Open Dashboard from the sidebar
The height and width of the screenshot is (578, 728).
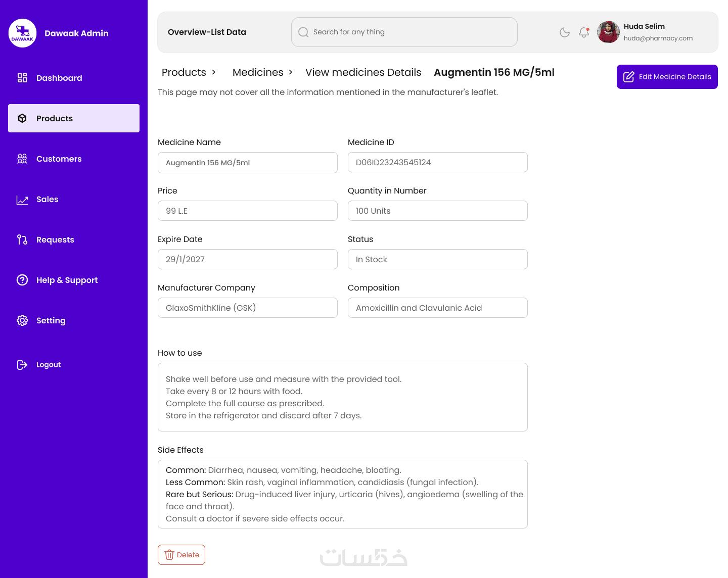tap(59, 78)
